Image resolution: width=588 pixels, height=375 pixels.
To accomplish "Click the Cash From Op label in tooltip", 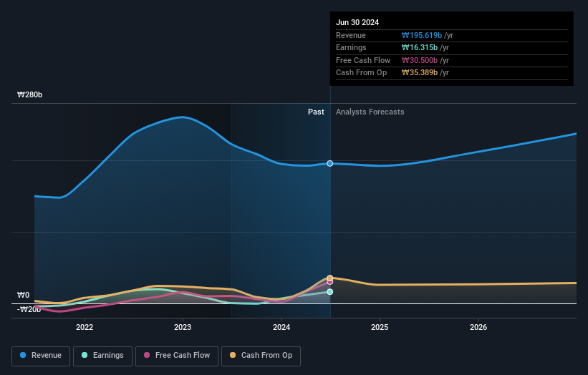I will pos(361,73).
